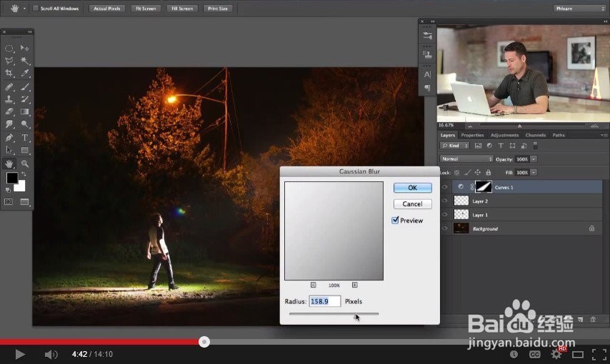Toggle Quick Mask mode
Screen dimensions: 610x364
click(x=9, y=202)
